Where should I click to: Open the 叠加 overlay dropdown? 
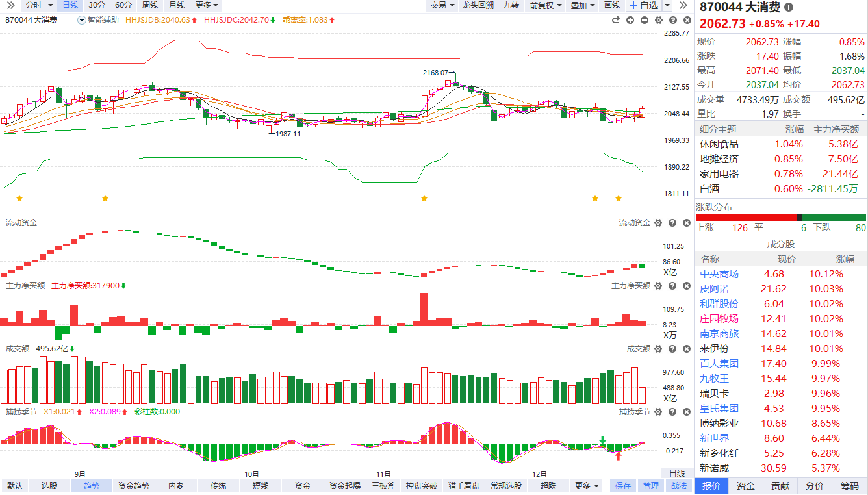click(x=583, y=5)
